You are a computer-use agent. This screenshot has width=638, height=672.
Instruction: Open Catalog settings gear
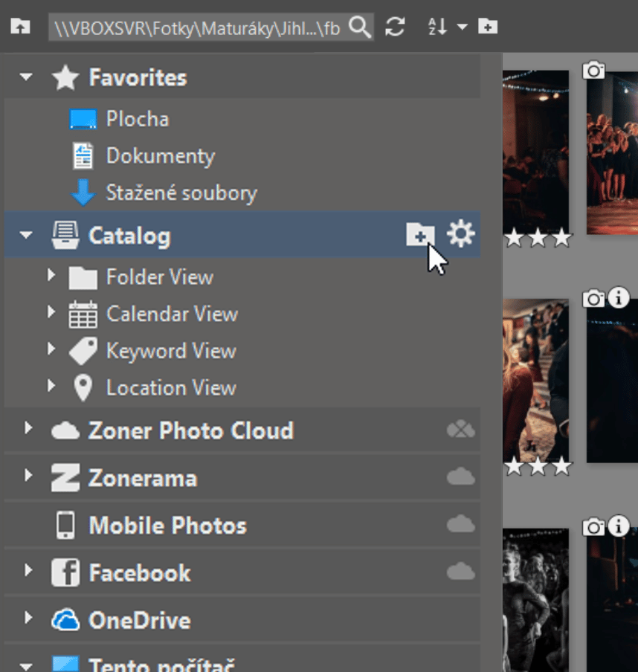(x=460, y=234)
